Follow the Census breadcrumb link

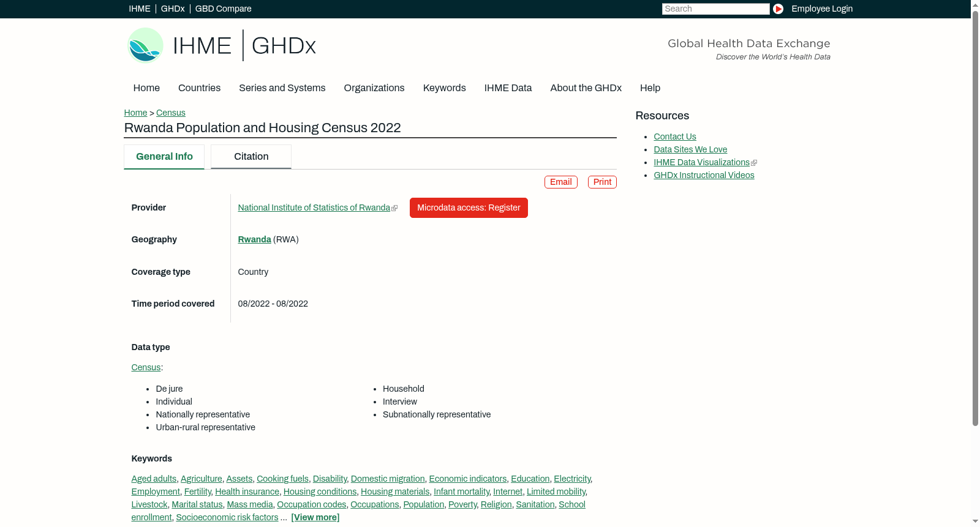tap(171, 113)
